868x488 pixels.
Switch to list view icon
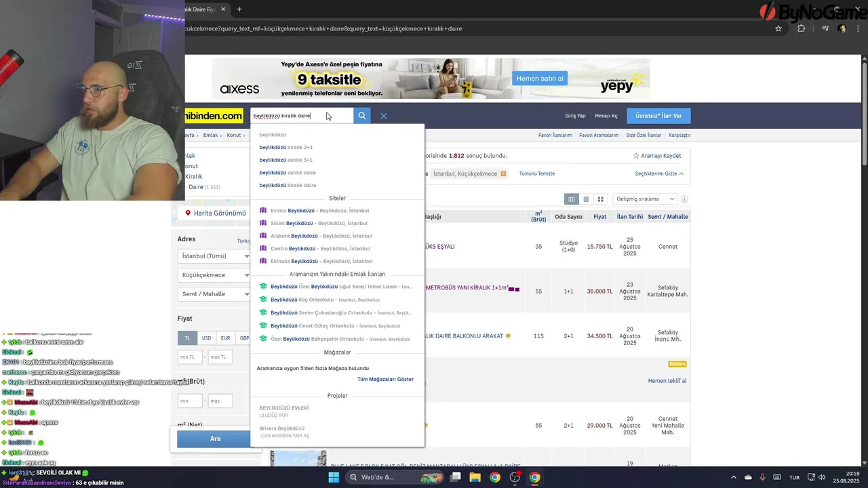(x=586, y=199)
